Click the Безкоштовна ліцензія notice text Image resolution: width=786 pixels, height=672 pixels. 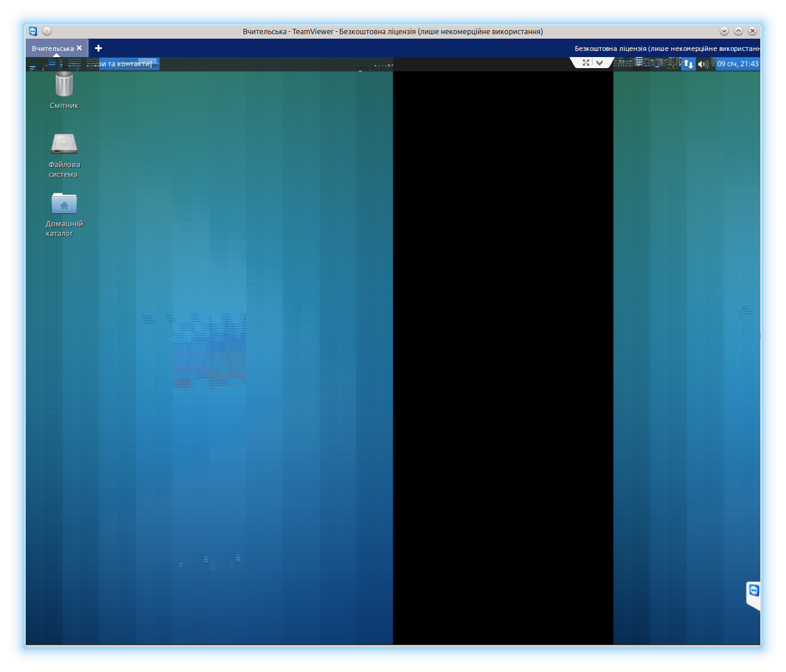click(667, 48)
